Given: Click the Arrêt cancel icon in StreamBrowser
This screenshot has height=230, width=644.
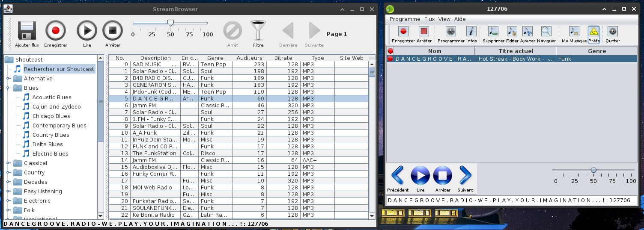Looking at the screenshot, I should [233, 31].
